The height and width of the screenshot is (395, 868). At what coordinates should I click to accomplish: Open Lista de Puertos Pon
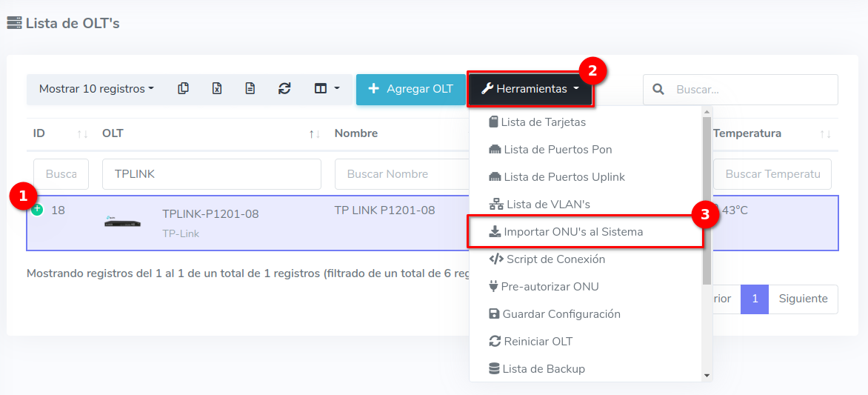[557, 150]
